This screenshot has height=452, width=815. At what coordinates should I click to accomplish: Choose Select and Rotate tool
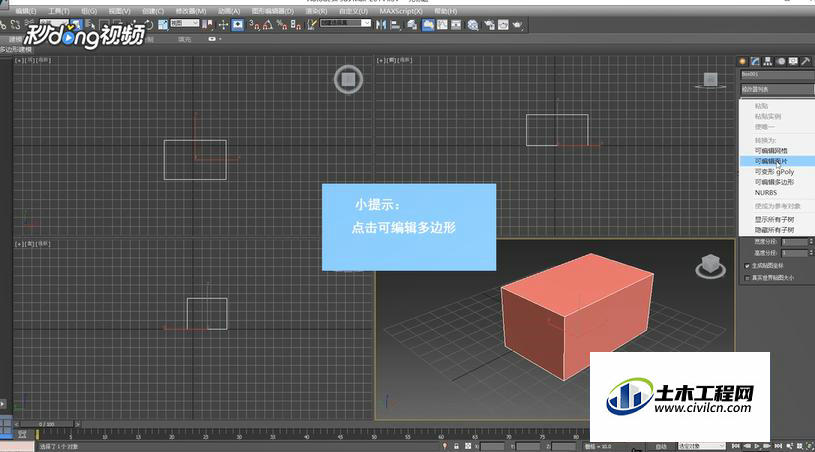pos(149,24)
